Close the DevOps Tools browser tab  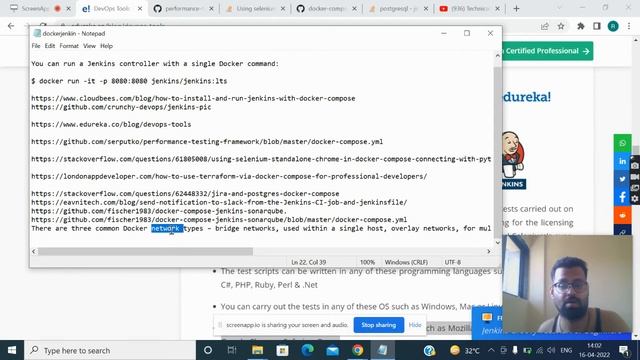tap(140, 8)
